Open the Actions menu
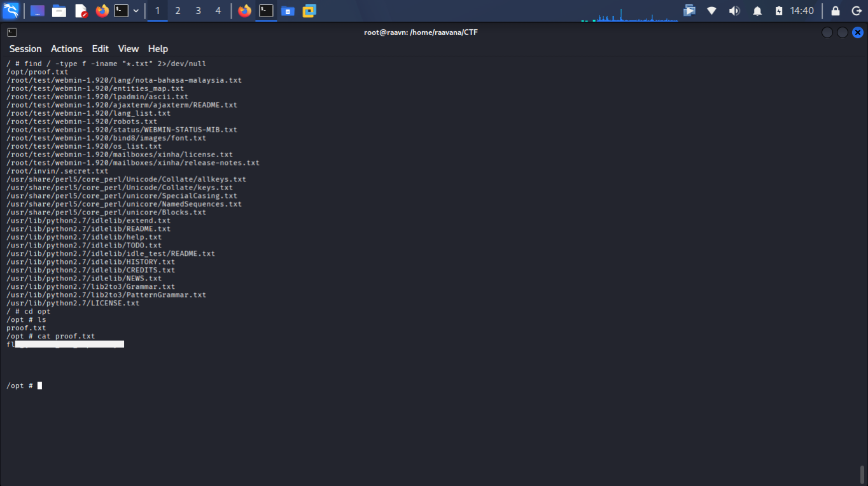868x486 pixels. point(67,49)
